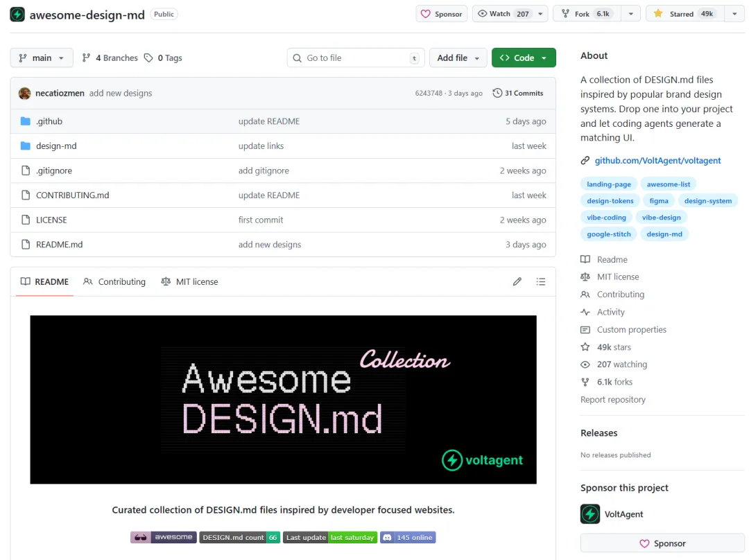View the 6.1k forks link
749x560 pixels.
point(607,382)
